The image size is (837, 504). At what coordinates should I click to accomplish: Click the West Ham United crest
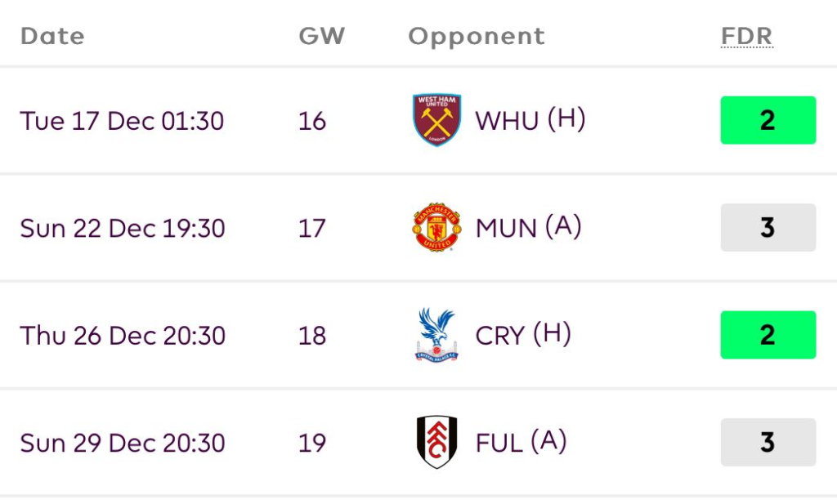tap(436, 120)
